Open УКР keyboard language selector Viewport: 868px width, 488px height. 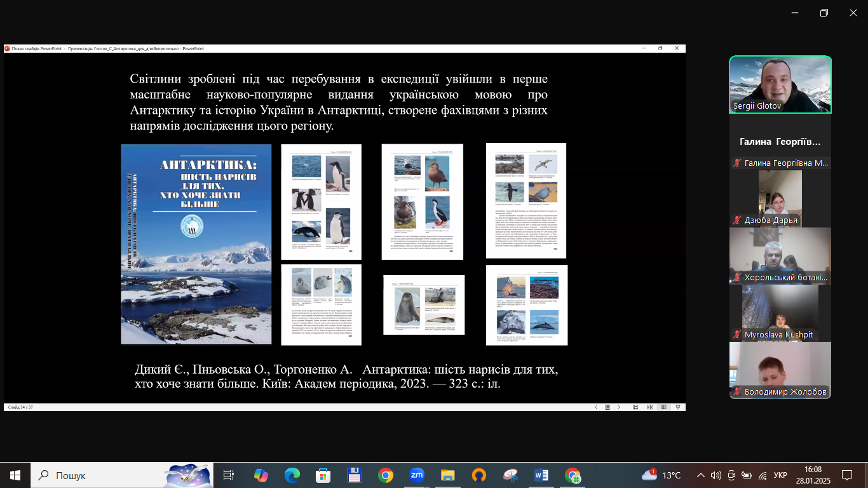(780, 475)
